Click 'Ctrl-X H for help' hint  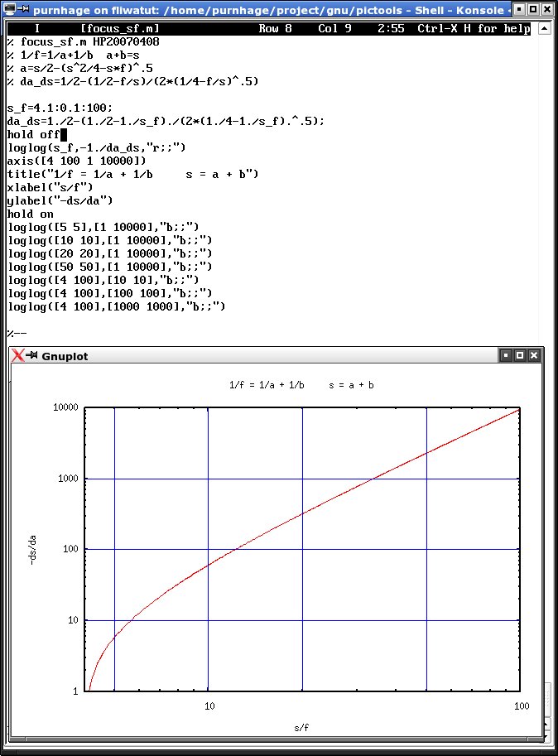[x=474, y=29]
